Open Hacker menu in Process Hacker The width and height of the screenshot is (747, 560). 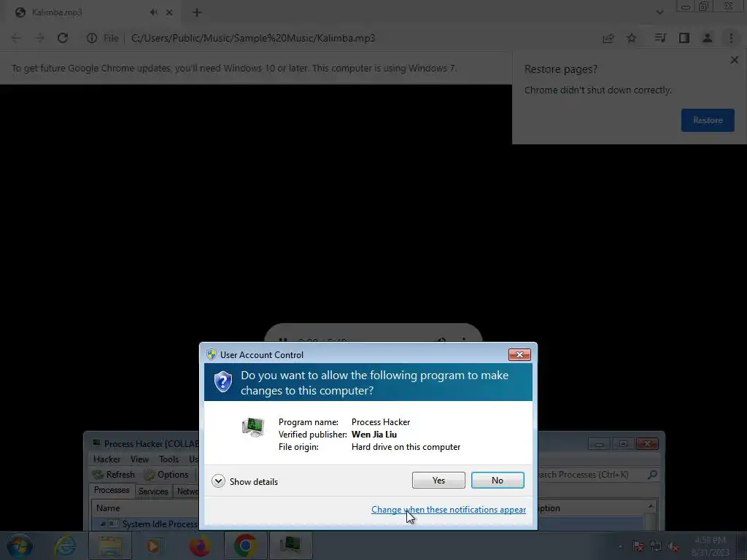[x=107, y=459]
